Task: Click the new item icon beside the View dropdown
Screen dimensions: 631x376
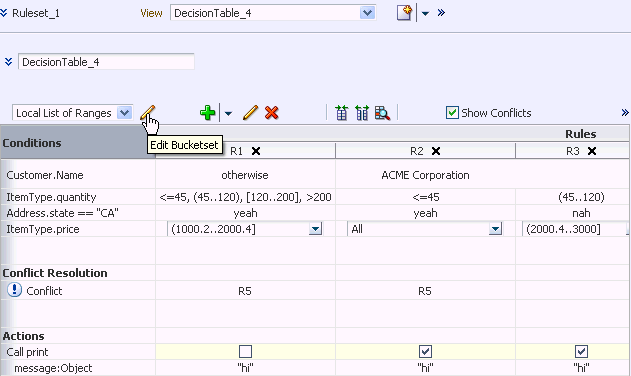Action: click(x=404, y=12)
